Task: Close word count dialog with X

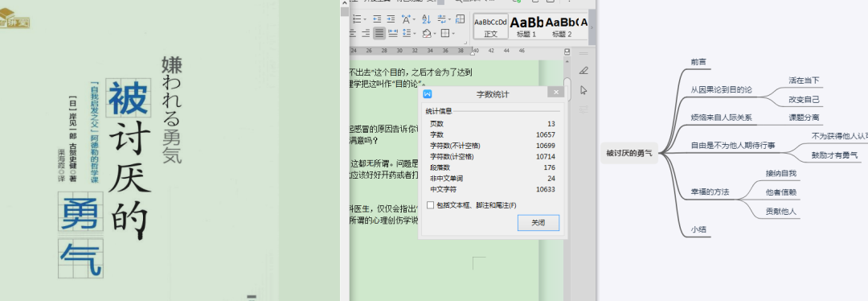Action: pyautogui.click(x=556, y=93)
